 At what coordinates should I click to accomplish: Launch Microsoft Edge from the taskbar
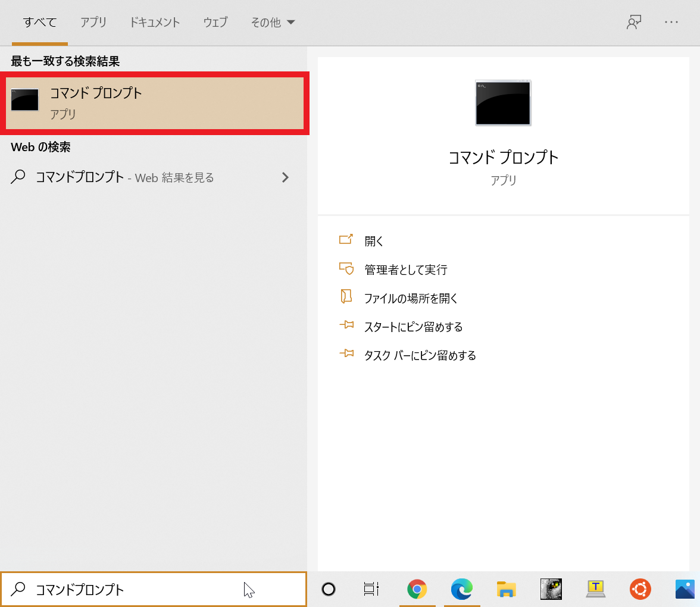[462, 589]
